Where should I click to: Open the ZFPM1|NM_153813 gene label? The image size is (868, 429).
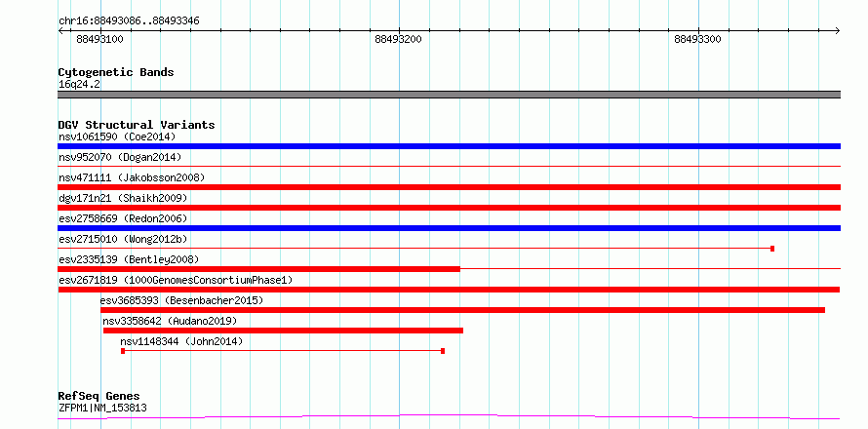102,409
